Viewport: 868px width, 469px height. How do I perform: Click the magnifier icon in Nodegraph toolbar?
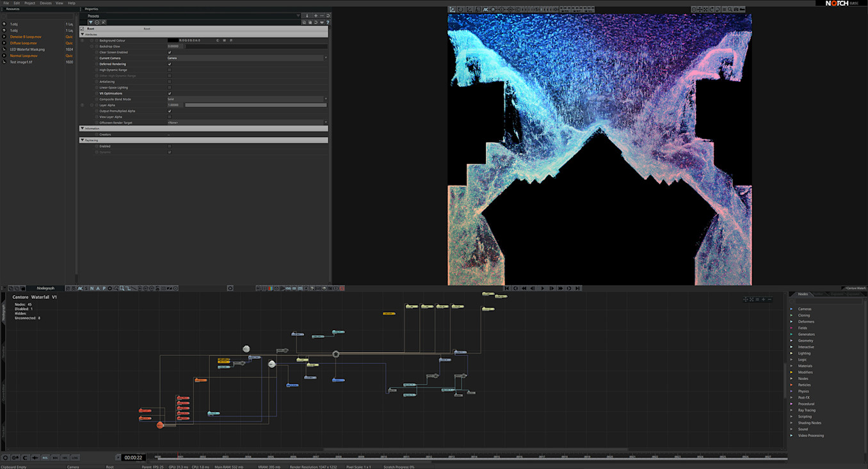click(122, 289)
